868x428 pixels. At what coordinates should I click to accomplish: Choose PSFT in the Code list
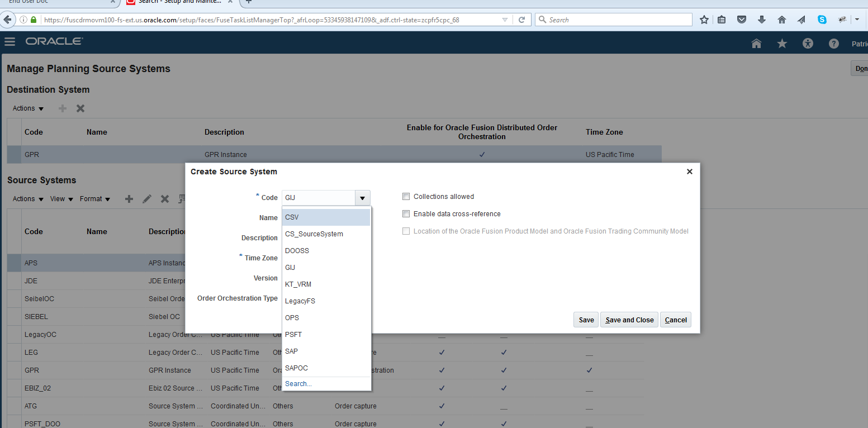pyautogui.click(x=326, y=335)
